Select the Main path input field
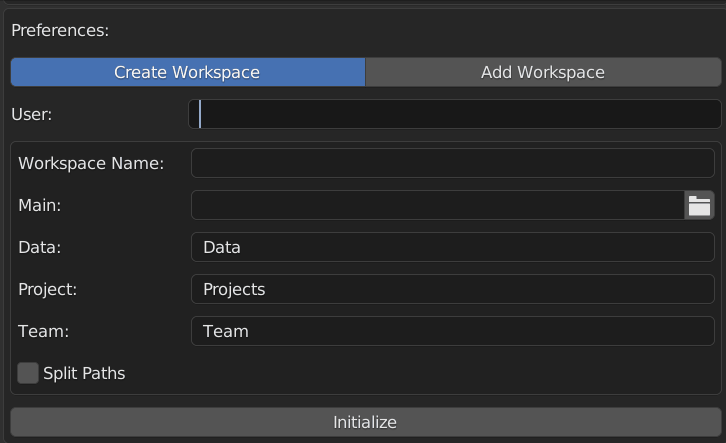 coord(438,206)
